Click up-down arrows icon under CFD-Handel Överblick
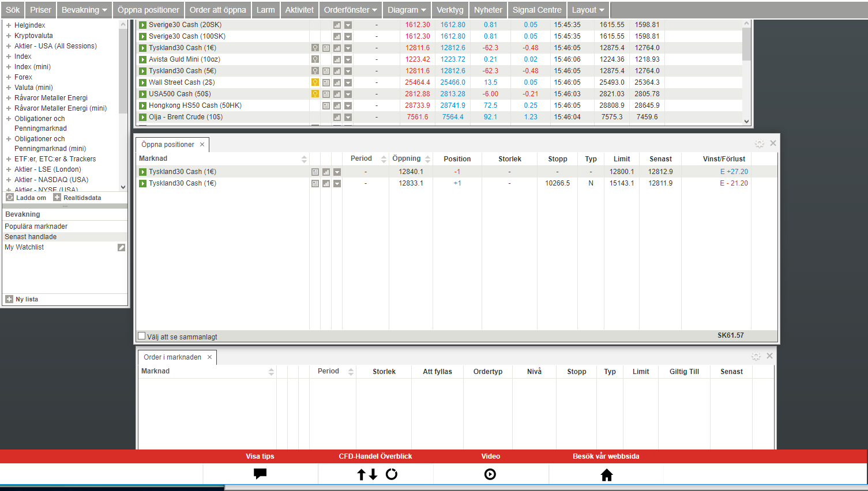This screenshot has height=491, width=868. tap(367, 474)
